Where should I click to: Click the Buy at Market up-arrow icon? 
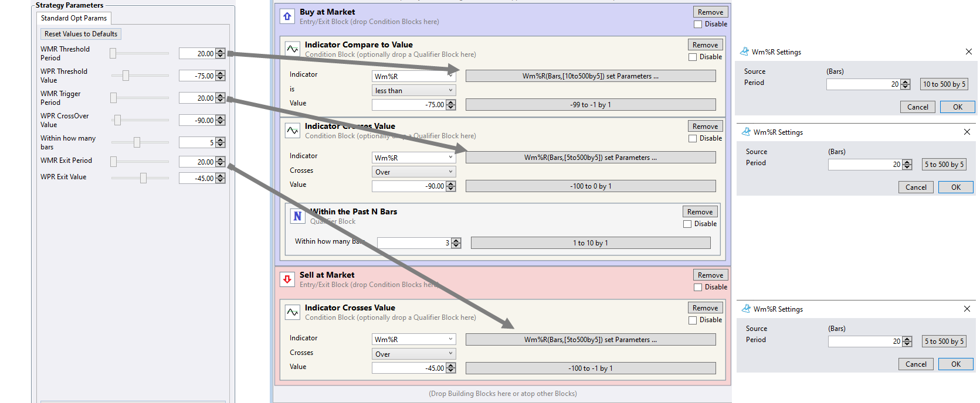coord(287,16)
